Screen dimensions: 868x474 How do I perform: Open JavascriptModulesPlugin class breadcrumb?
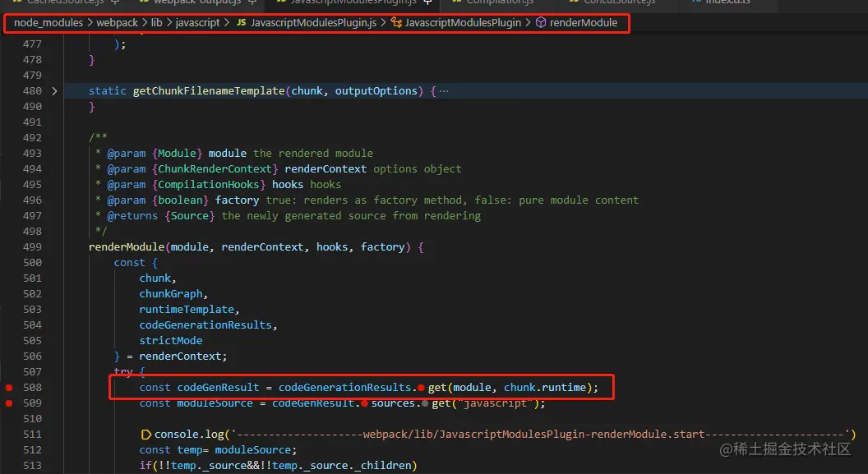click(463, 23)
